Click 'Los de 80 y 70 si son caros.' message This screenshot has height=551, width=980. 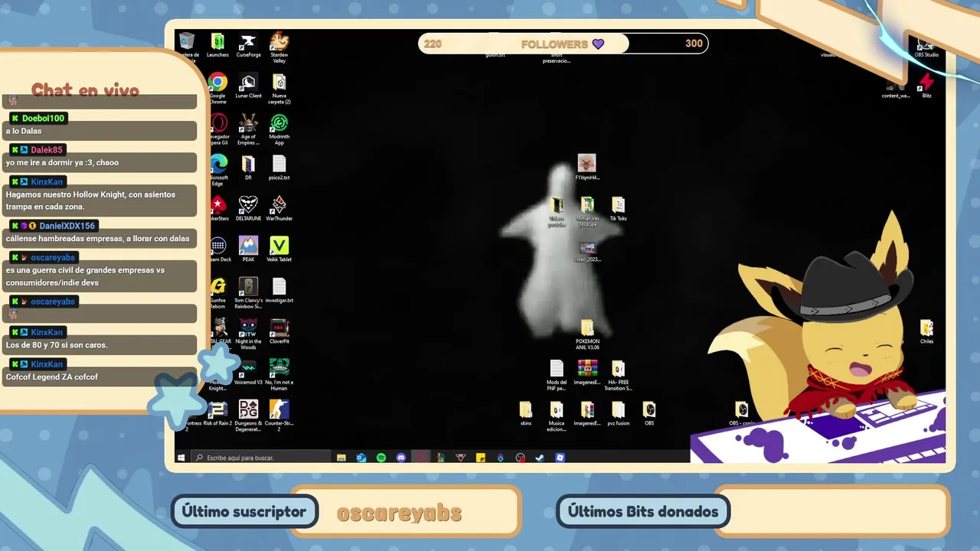coord(57,345)
